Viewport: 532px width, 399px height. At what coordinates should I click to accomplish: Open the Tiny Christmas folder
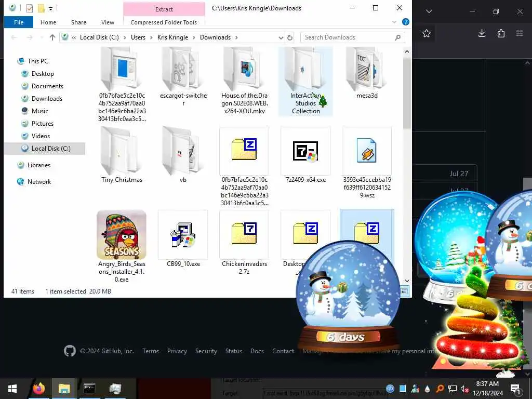[122, 155]
